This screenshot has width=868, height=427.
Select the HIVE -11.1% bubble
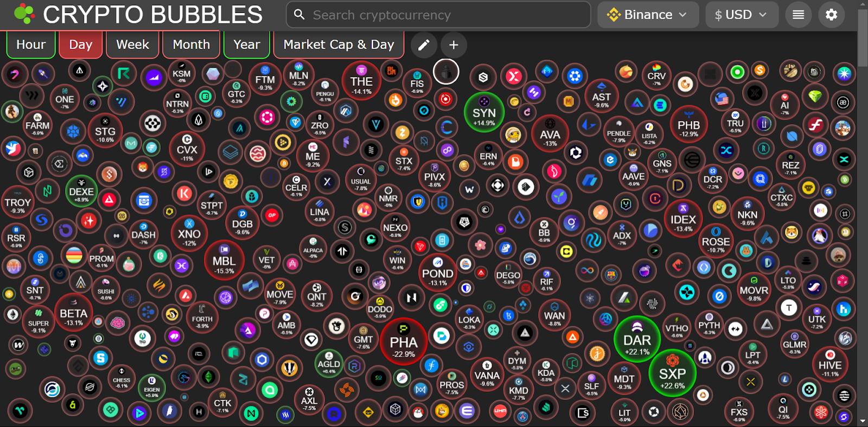pyautogui.click(x=830, y=365)
